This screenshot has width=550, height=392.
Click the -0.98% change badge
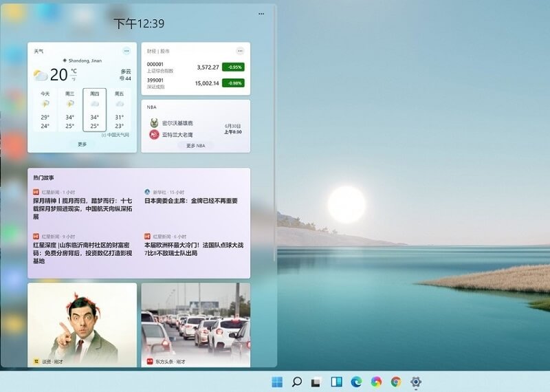click(233, 83)
